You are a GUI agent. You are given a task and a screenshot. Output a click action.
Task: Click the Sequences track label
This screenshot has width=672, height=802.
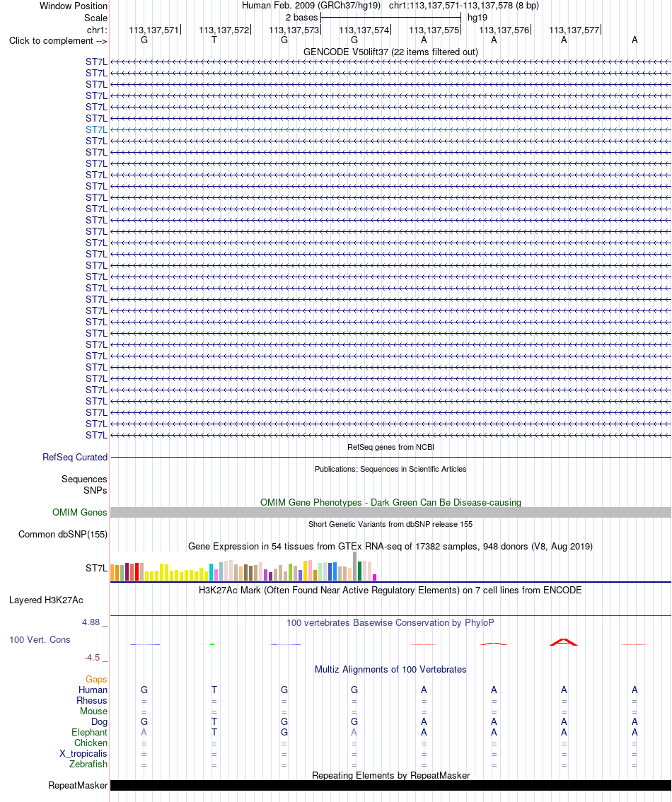click(84, 480)
